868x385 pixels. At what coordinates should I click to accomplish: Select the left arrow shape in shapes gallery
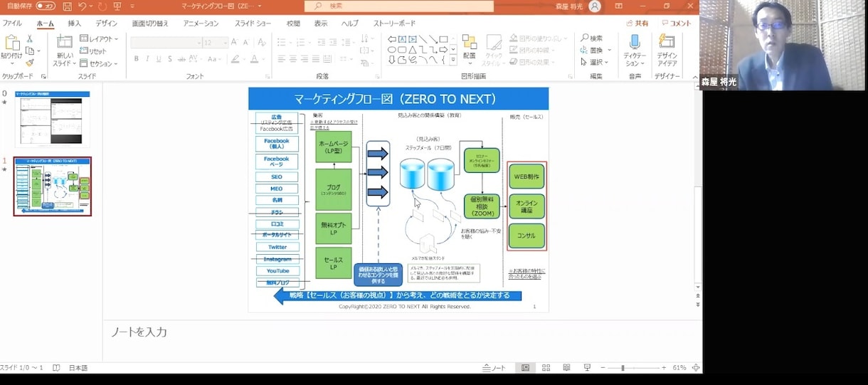coord(392,39)
